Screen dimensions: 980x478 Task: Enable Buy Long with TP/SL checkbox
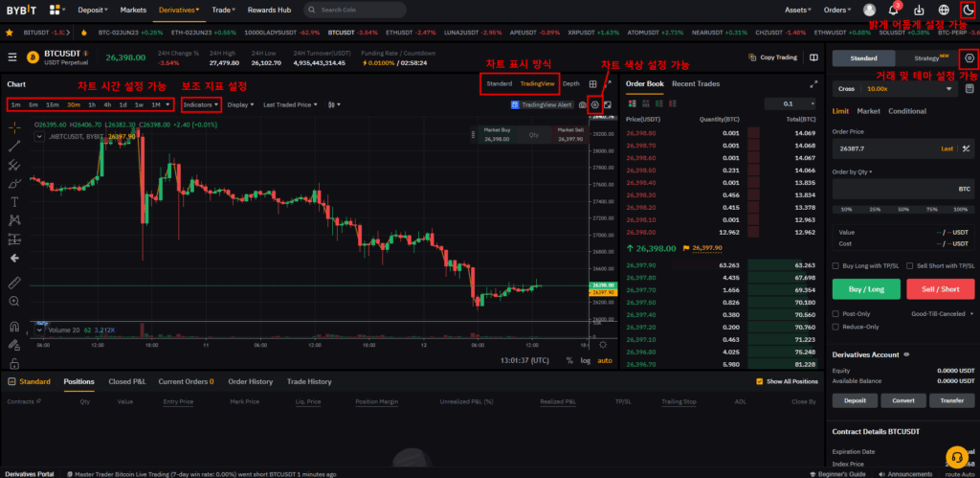(835, 266)
